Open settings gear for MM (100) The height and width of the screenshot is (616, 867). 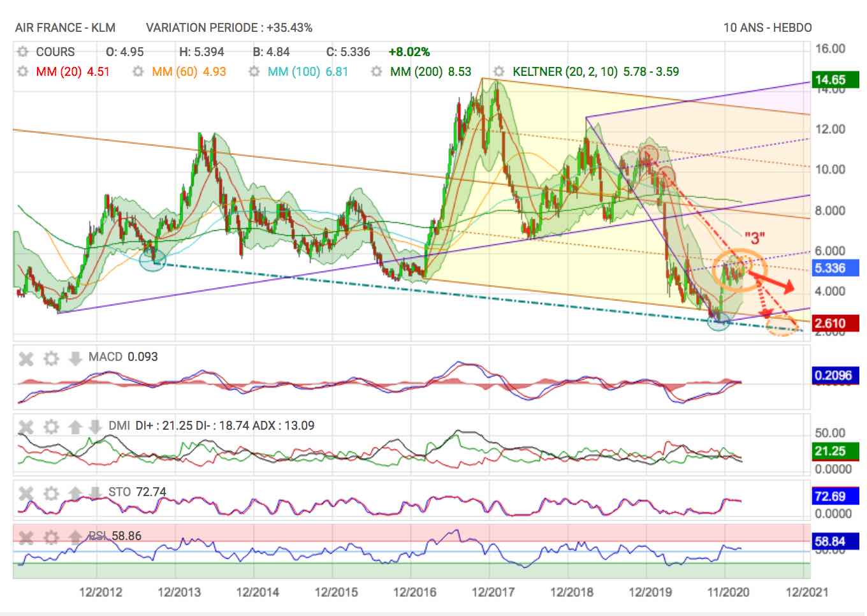coord(254,71)
